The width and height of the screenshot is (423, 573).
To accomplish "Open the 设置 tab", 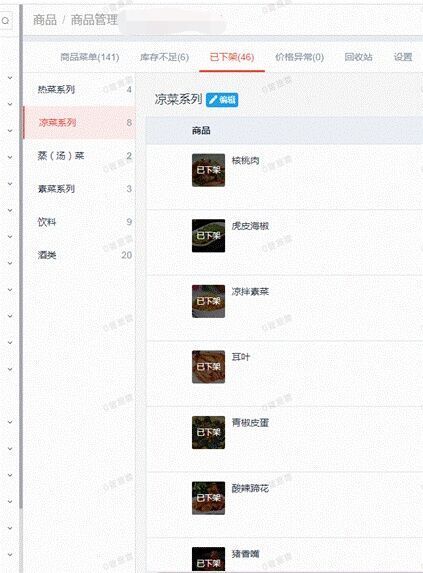I will pos(403,57).
